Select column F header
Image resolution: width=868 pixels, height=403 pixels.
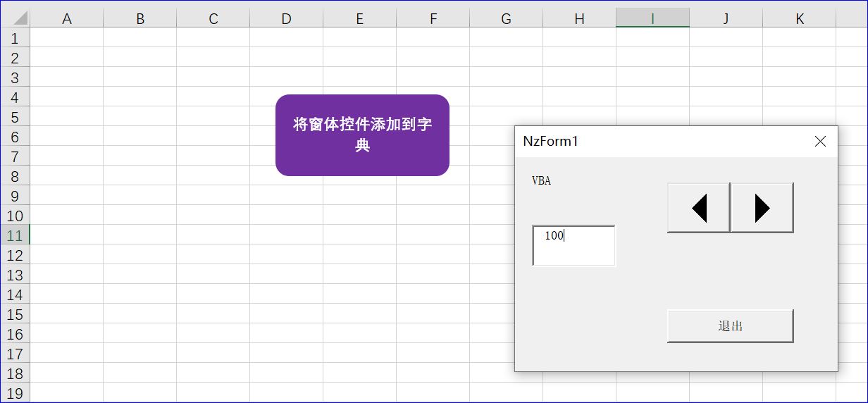click(433, 18)
